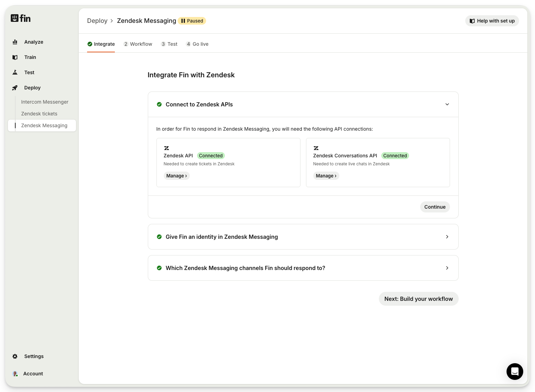Collapse the Connect to Zendesk APIs section
Screen dimensions: 535x392
click(x=447, y=104)
